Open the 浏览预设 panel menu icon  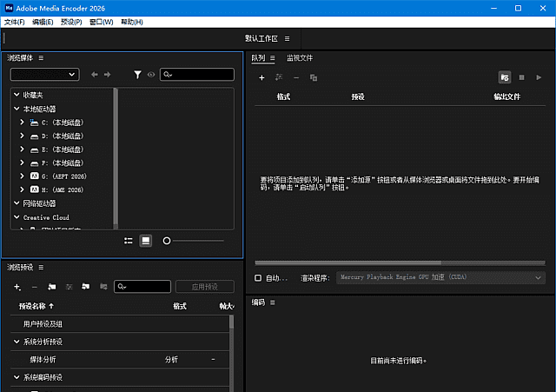41,267
